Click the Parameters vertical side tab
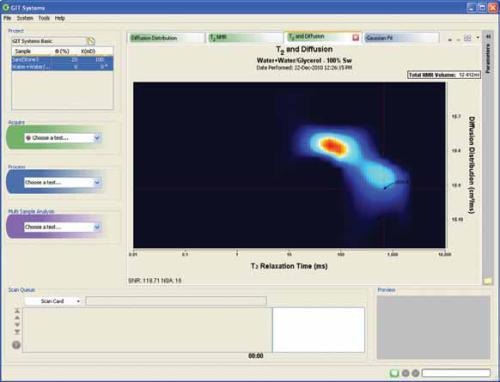The width and height of the screenshot is (500, 382). [x=488, y=59]
